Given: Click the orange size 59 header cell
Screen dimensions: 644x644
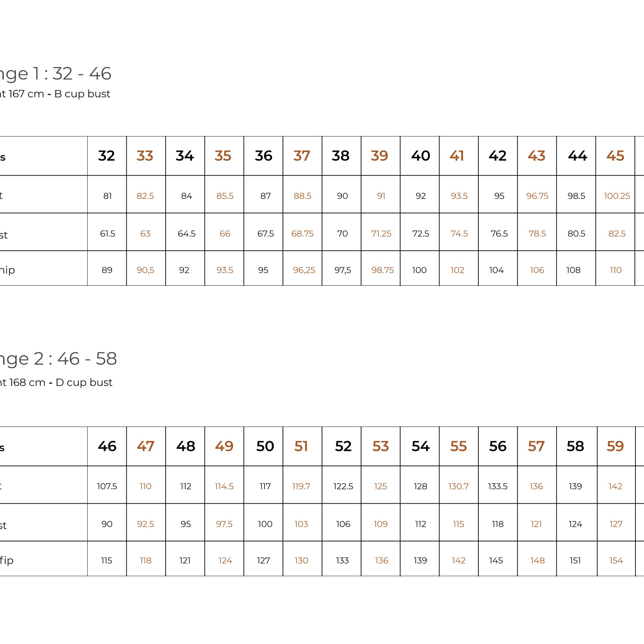Looking at the screenshot, I should [615, 446].
